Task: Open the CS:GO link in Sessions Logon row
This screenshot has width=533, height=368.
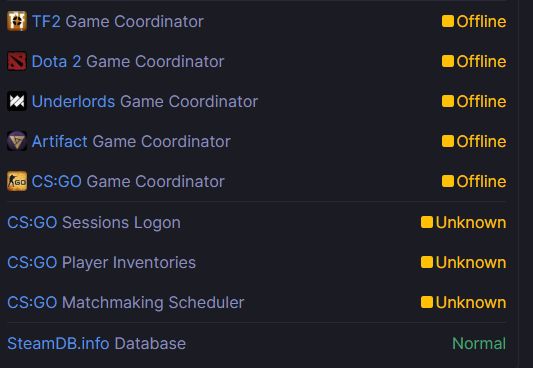Action: [x=32, y=223]
